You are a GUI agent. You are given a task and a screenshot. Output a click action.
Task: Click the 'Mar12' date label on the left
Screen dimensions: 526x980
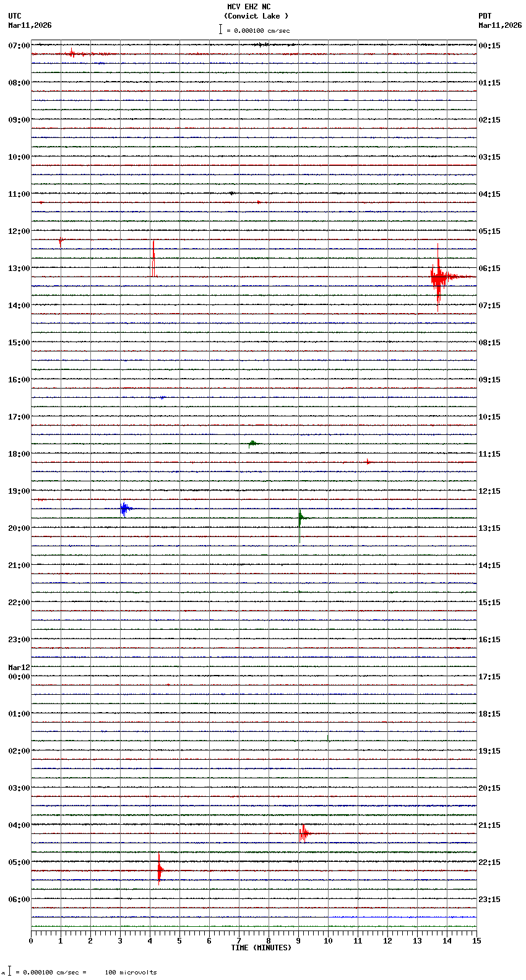coord(19,668)
